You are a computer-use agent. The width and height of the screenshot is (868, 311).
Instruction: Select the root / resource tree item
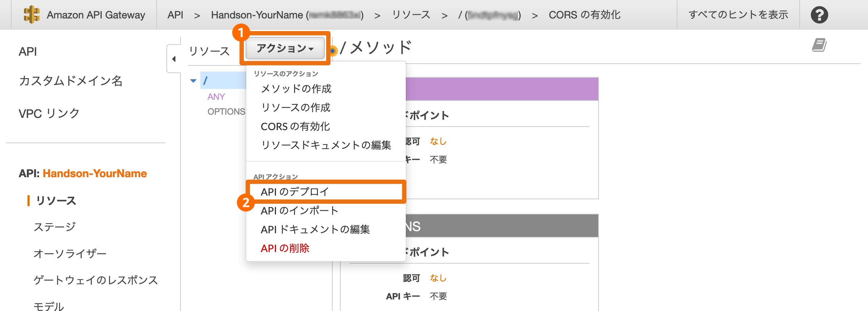pos(223,80)
